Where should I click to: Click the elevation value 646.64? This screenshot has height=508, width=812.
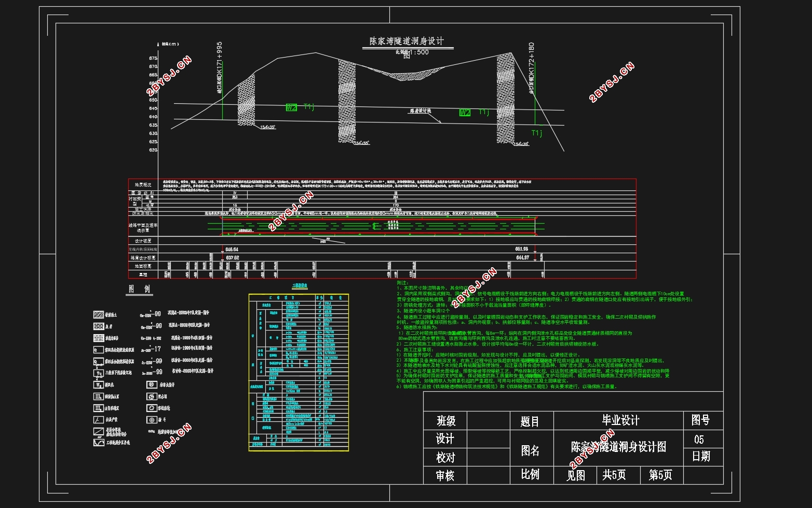(x=232, y=250)
